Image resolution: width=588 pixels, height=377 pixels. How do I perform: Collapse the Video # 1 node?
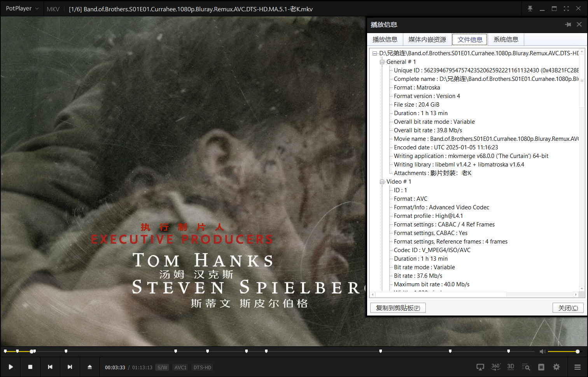382,182
